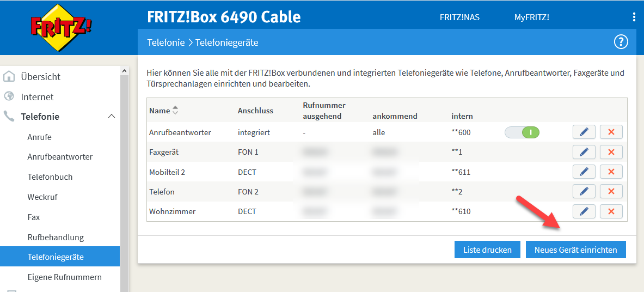Edit the Mobilteil 2 device
The width and height of the screenshot is (644, 292).
584,172
